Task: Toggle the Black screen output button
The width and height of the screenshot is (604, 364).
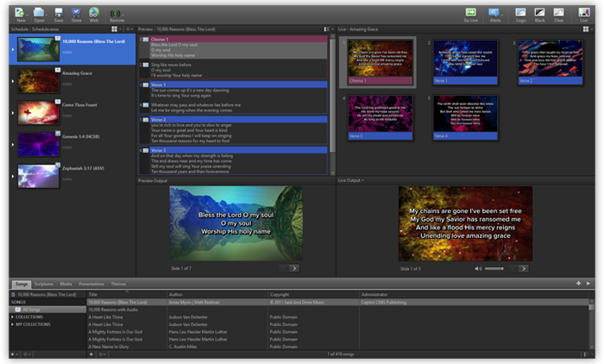Action: 539,14
